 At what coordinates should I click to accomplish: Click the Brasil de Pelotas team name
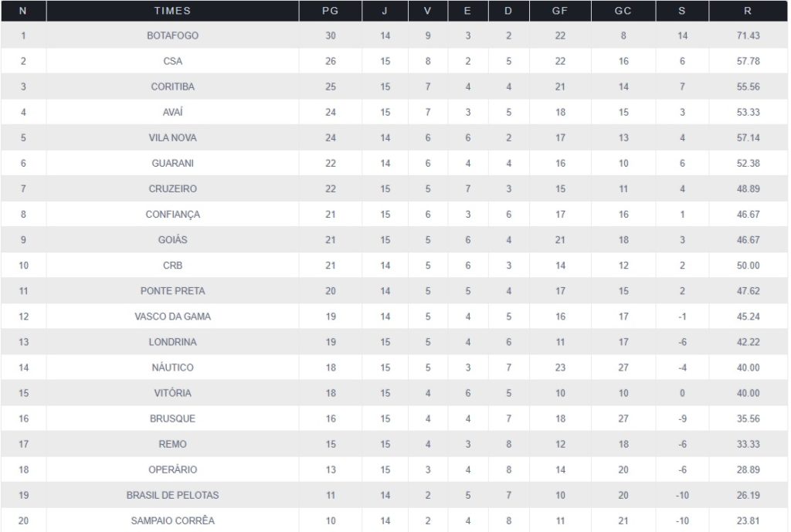tap(172, 495)
